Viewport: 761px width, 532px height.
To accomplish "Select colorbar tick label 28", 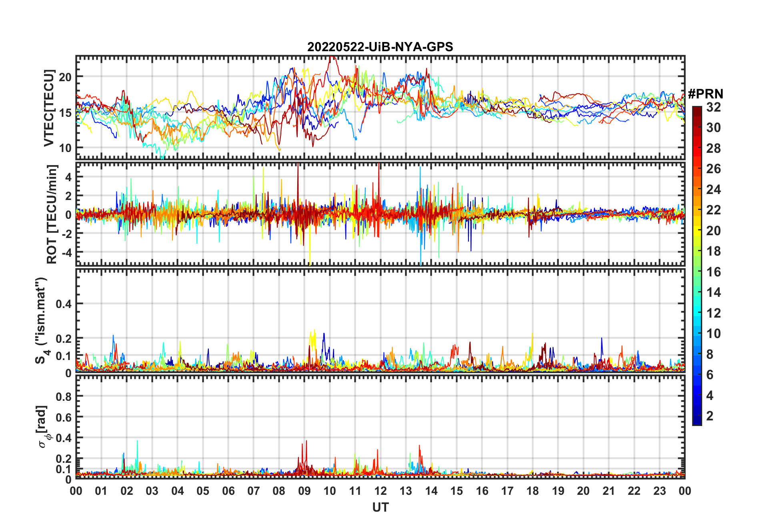I will [713, 148].
